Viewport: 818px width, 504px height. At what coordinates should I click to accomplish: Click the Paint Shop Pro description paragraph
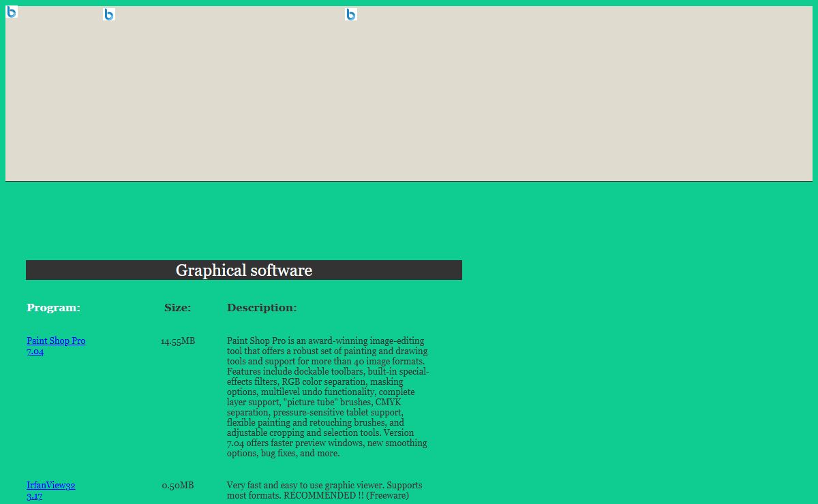[x=328, y=397]
